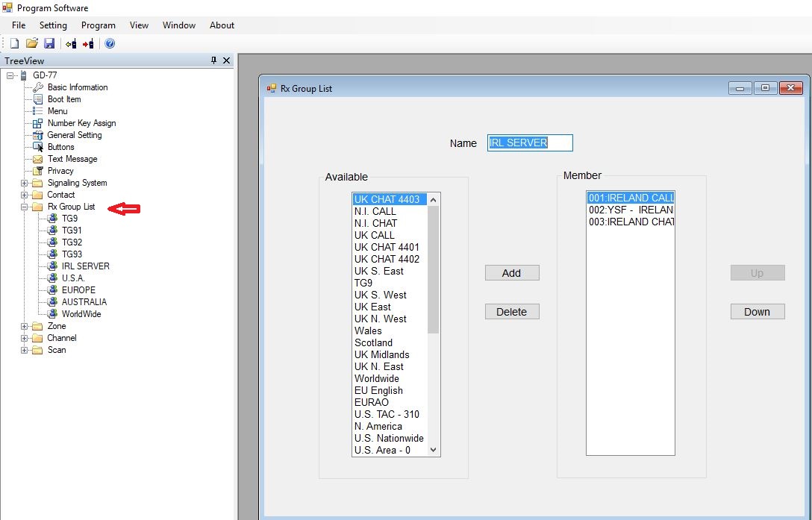This screenshot has height=520, width=812.
Task: Select the Rx Group List tree label
Action: [72, 207]
